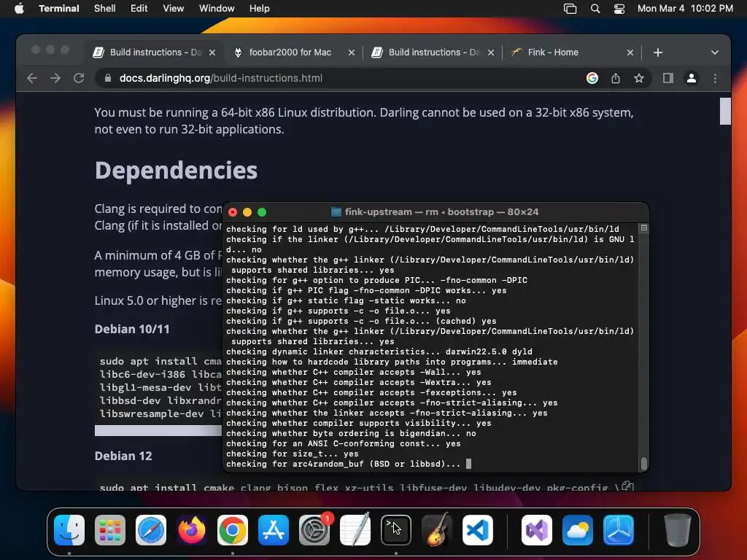
Task: Open Control Center in menu bar
Action: pyautogui.click(x=619, y=9)
